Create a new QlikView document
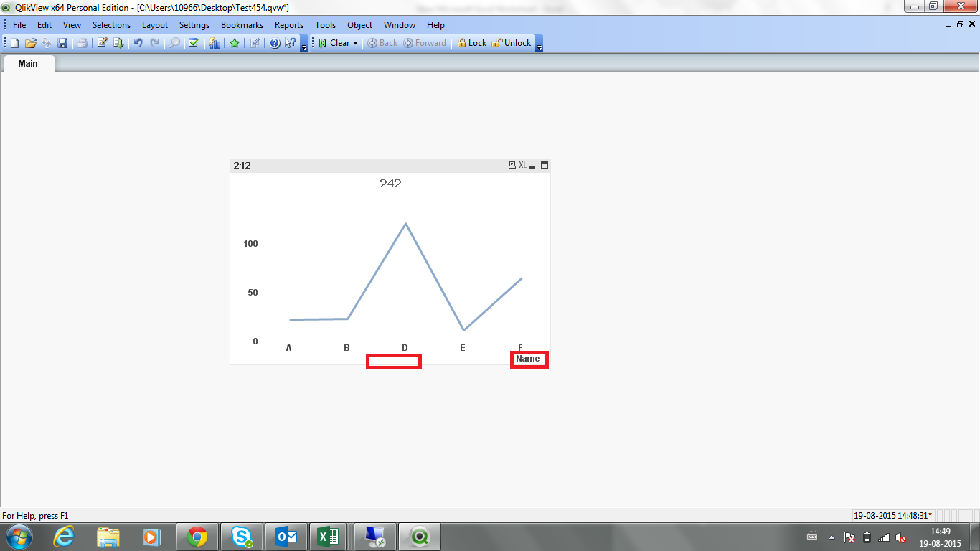Viewport: 980px width, 551px height. coord(14,43)
